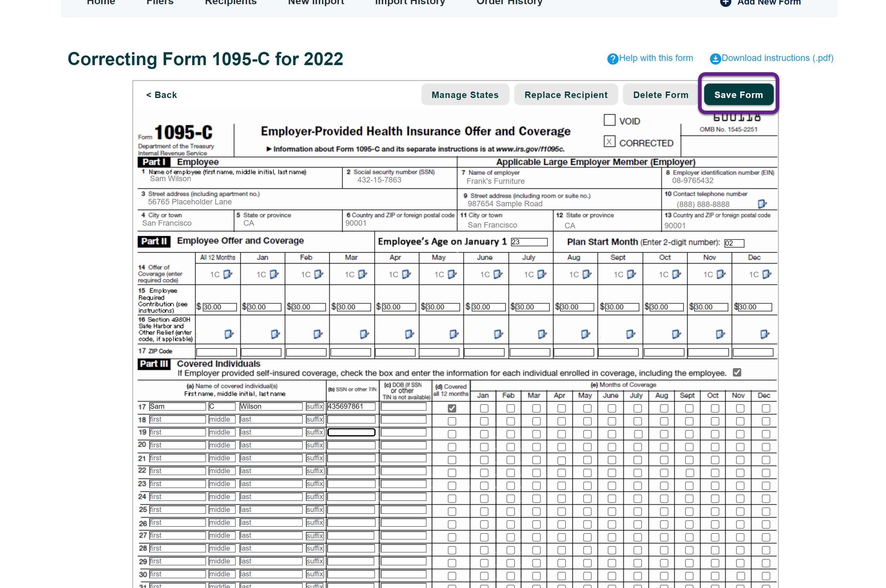Click Employee's Age on January 1 field
The image size is (886, 588).
[529, 242]
